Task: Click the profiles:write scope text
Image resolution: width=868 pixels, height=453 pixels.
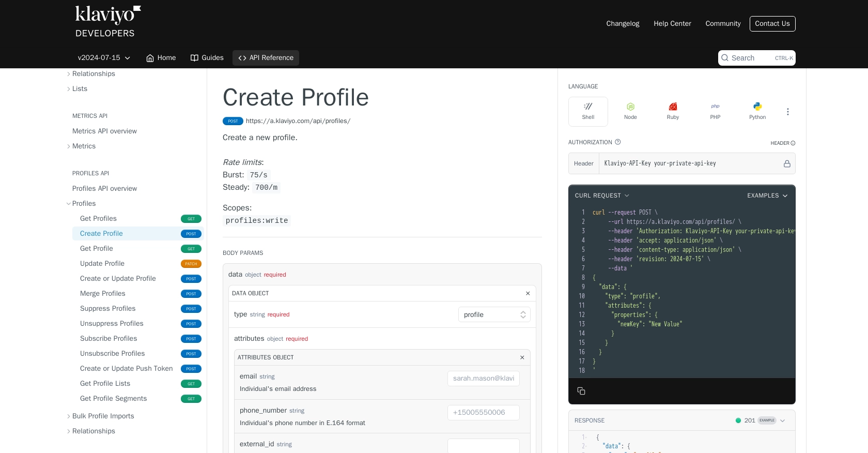Action: click(x=257, y=221)
